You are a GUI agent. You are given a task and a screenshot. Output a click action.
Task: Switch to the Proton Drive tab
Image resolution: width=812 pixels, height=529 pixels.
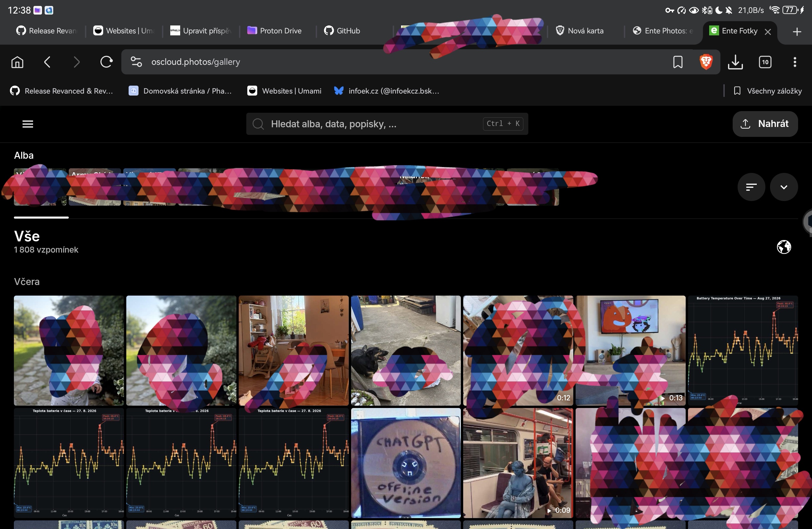278,31
